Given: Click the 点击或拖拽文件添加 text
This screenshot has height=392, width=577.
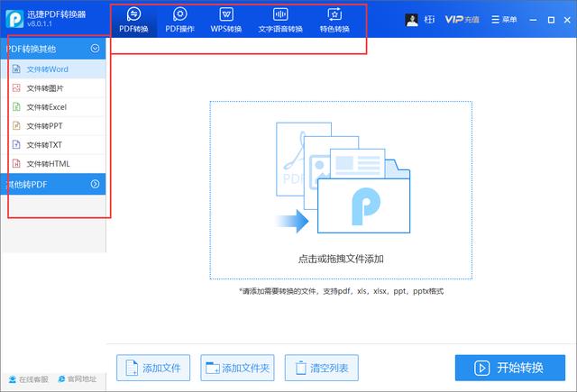Looking at the screenshot, I should pyautogui.click(x=341, y=259).
